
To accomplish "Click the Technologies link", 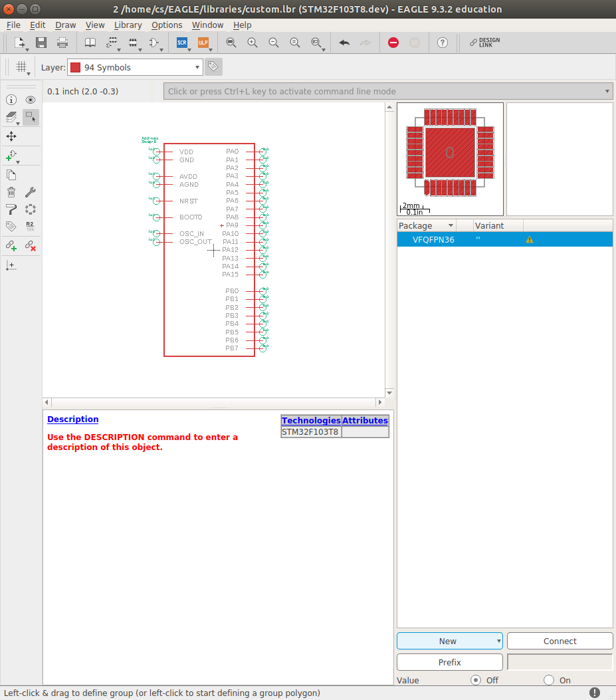I will coord(311,421).
